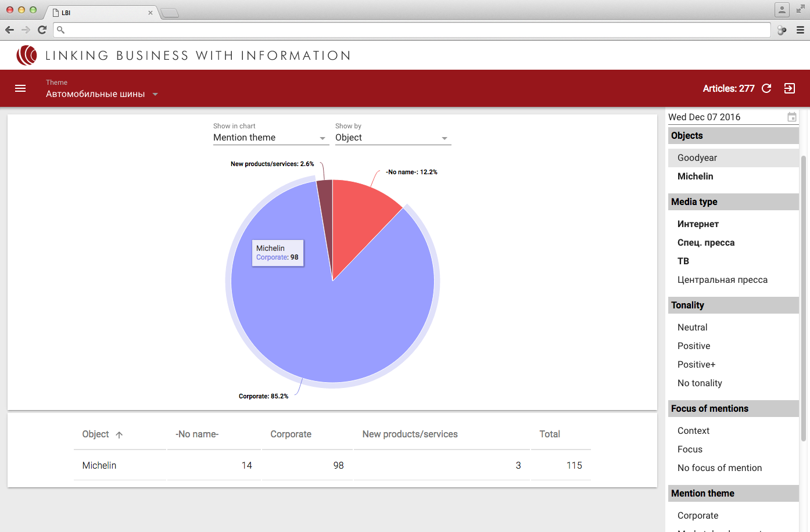Screen dimensions: 810x532
Task: Filter by No focus of mention
Action: click(x=733, y=468)
